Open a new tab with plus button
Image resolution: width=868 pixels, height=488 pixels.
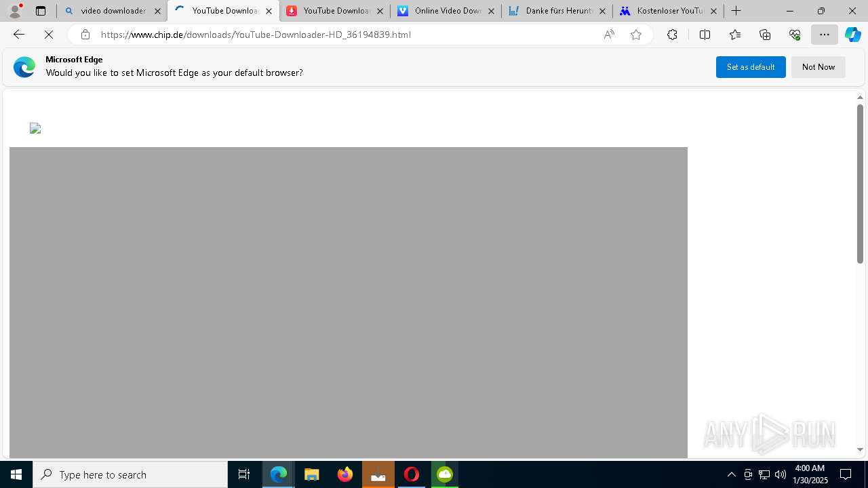coord(736,11)
